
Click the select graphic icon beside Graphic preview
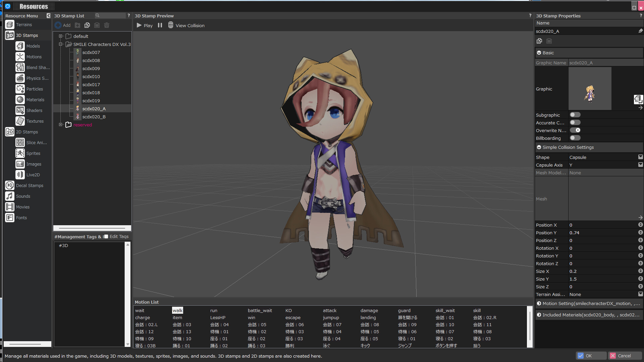pos(638,99)
